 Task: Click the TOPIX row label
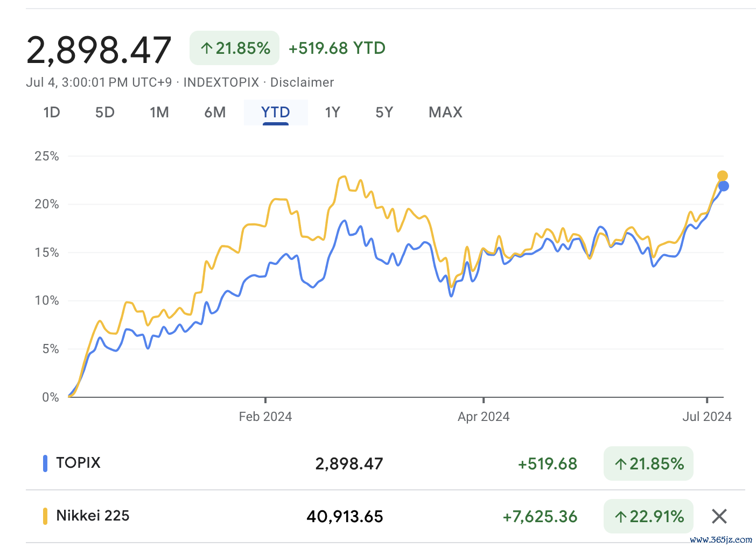pos(79,463)
